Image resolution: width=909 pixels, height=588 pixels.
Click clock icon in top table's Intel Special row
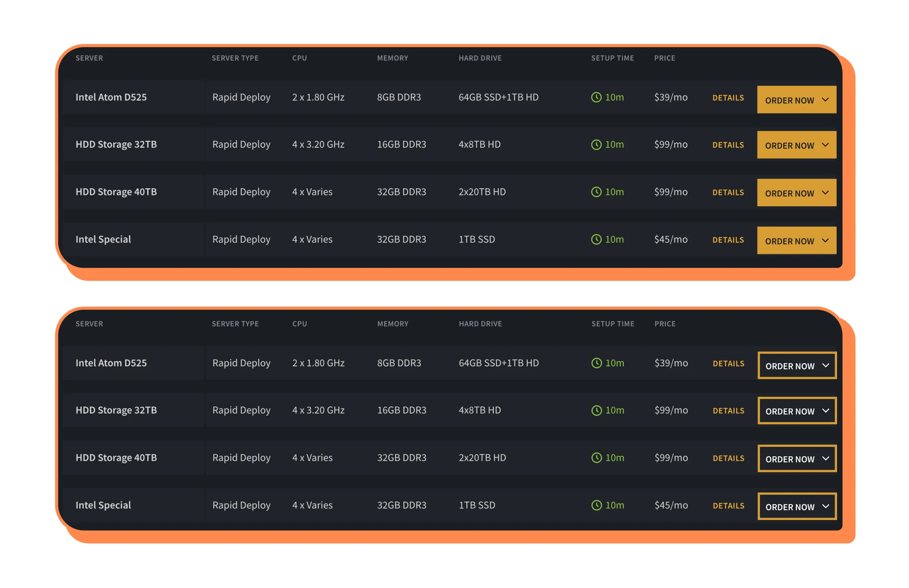click(596, 239)
